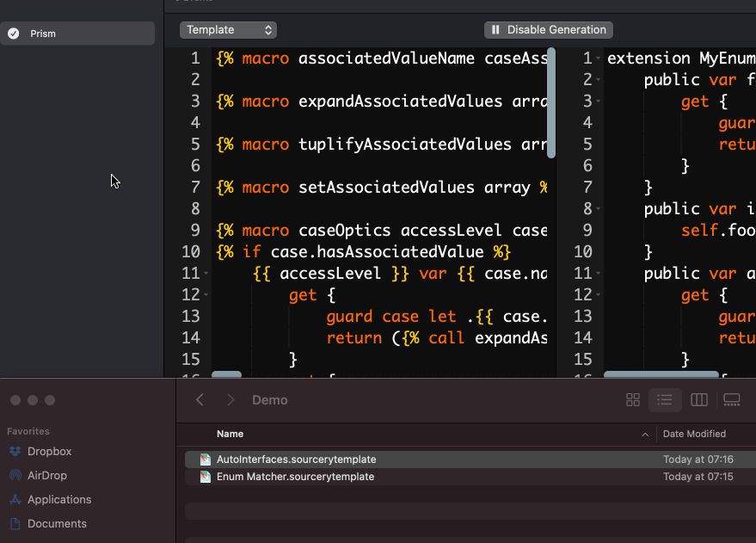Toggle the Name column sort arrow

tap(645, 435)
